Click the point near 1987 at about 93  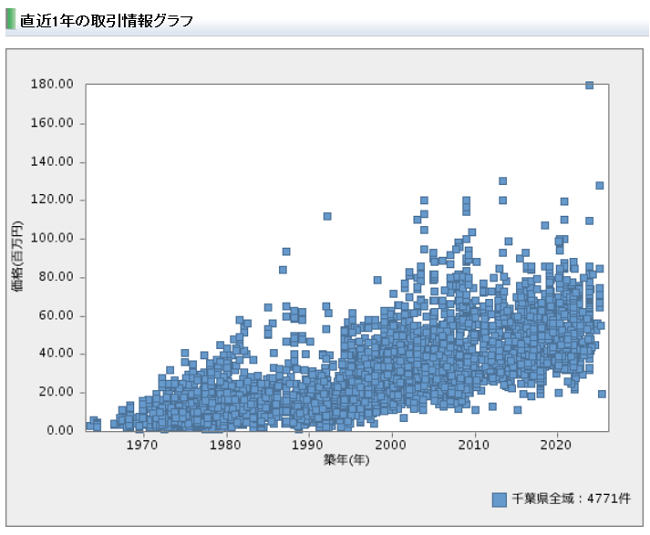pos(286,251)
